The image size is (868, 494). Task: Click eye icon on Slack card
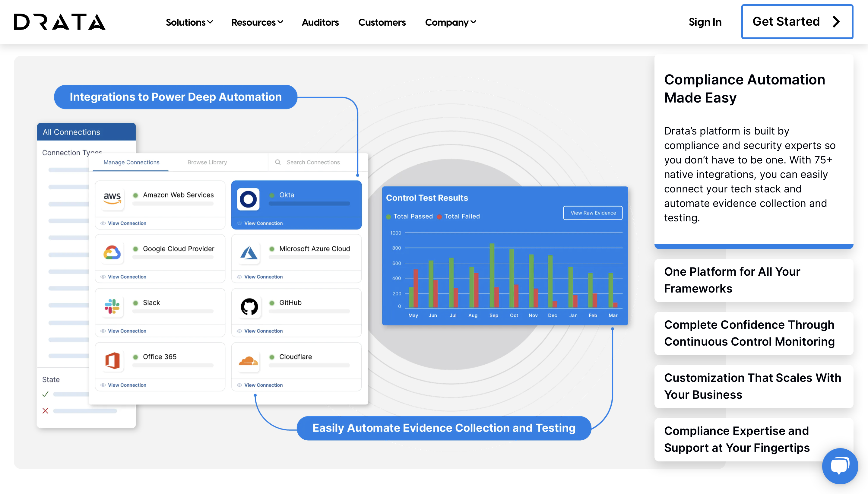pyautogui.click(x=103, y=331)
